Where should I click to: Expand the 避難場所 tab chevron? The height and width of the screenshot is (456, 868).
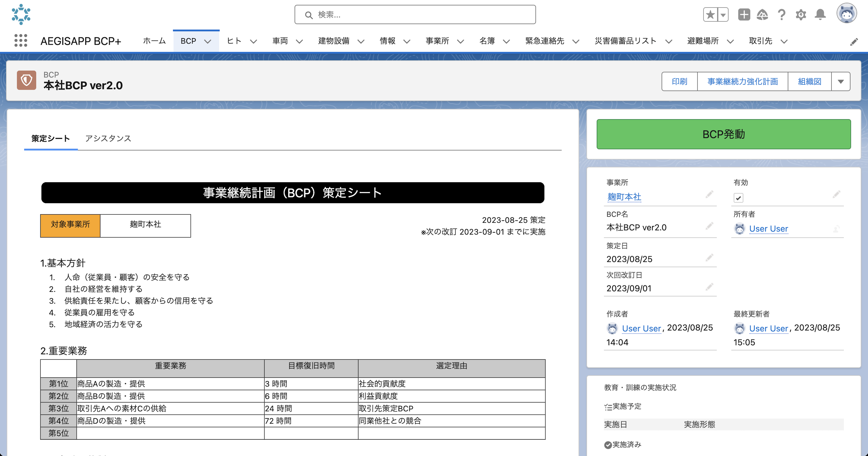(x=730, y=41)
